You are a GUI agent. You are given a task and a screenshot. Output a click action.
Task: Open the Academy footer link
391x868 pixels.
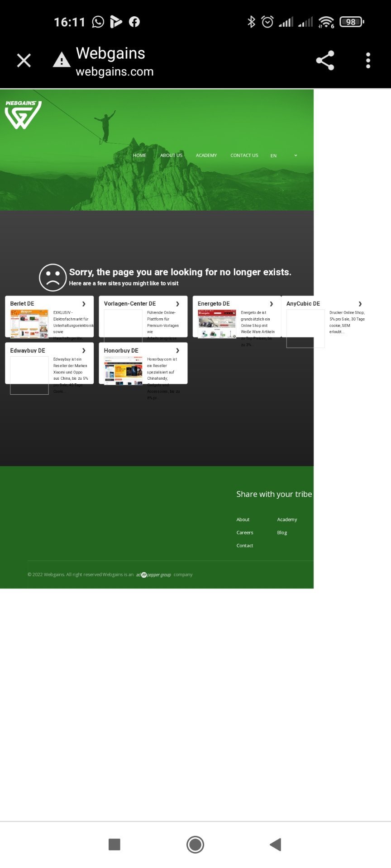tap(287, 520)
